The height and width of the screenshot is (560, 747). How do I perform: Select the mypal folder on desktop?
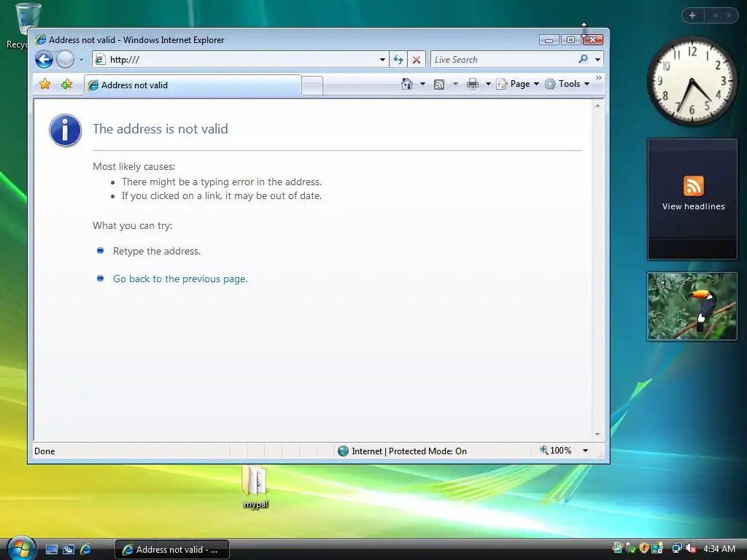point(255,486)
